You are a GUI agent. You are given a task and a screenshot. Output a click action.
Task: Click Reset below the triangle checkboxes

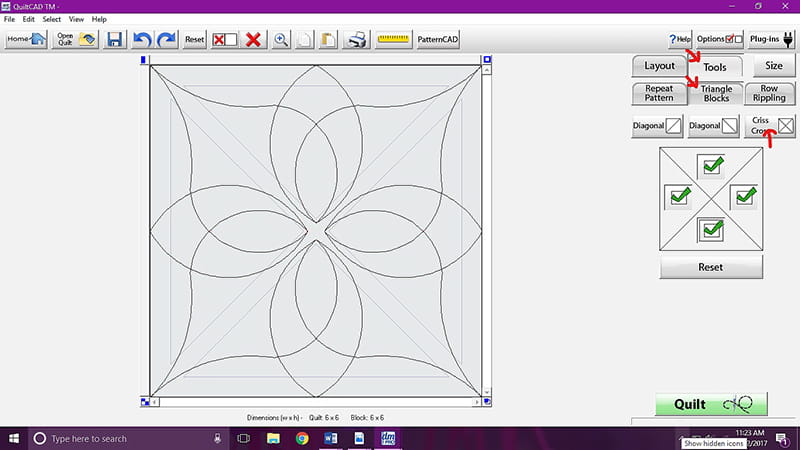coord(711,267)
